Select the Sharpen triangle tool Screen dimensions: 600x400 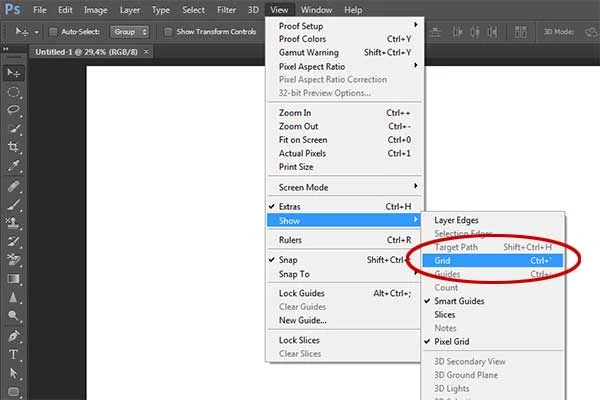tap(14, 297)
